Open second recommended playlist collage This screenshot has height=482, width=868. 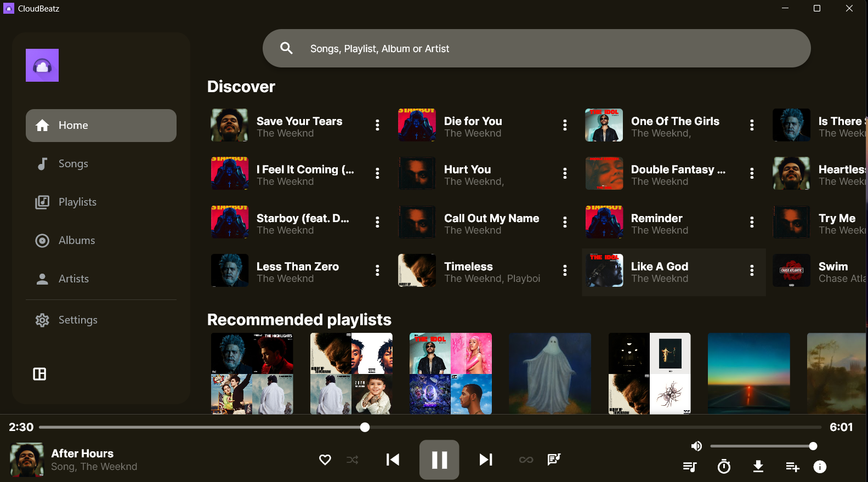pos(351,373)
